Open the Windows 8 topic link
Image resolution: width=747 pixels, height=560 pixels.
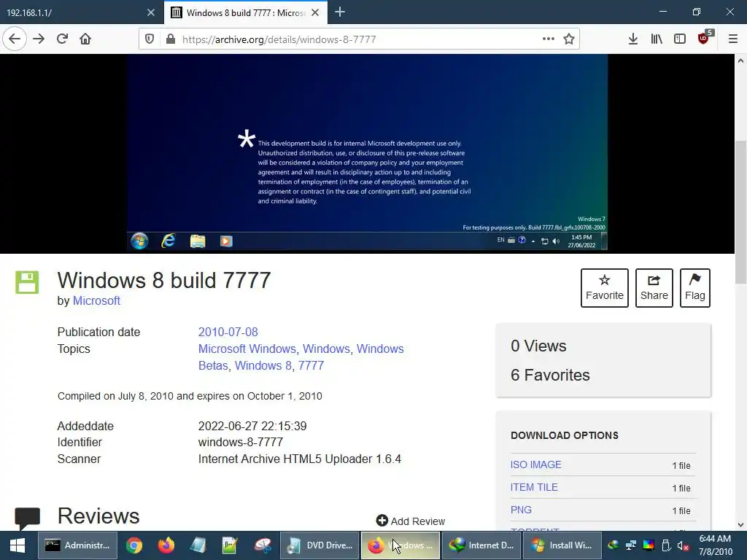pos(263,366)
